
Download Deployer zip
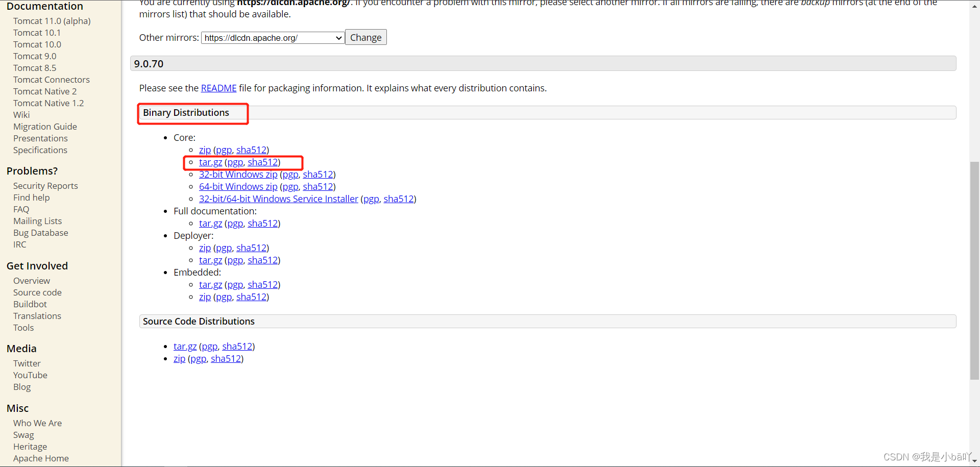pyautogui.click(x=205, y=248)
